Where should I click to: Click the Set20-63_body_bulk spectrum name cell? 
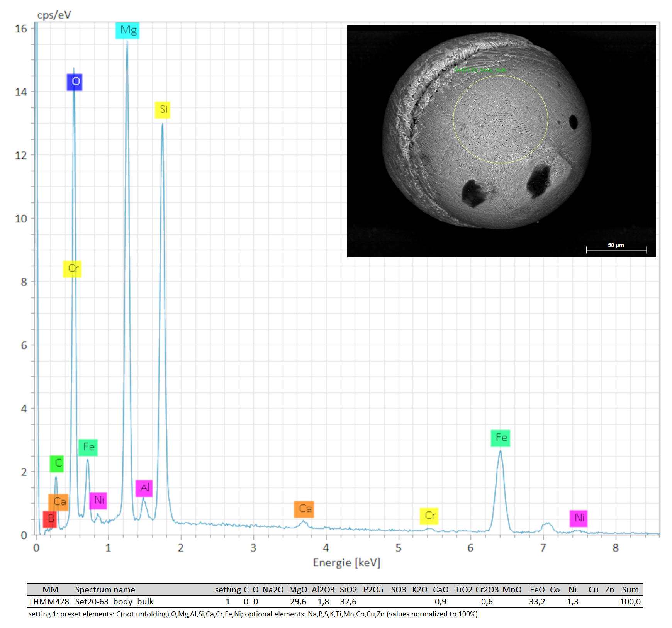[x=114, y=601]
